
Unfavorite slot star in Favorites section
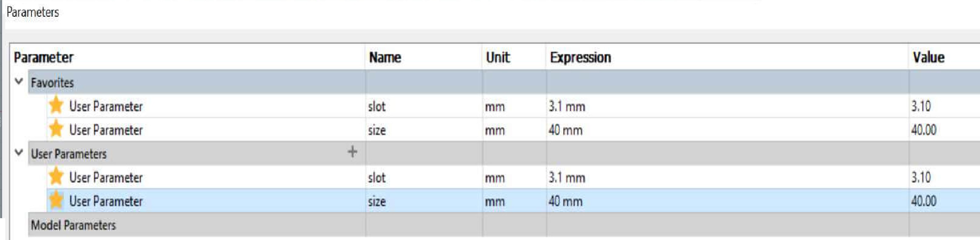coord(56,105)
